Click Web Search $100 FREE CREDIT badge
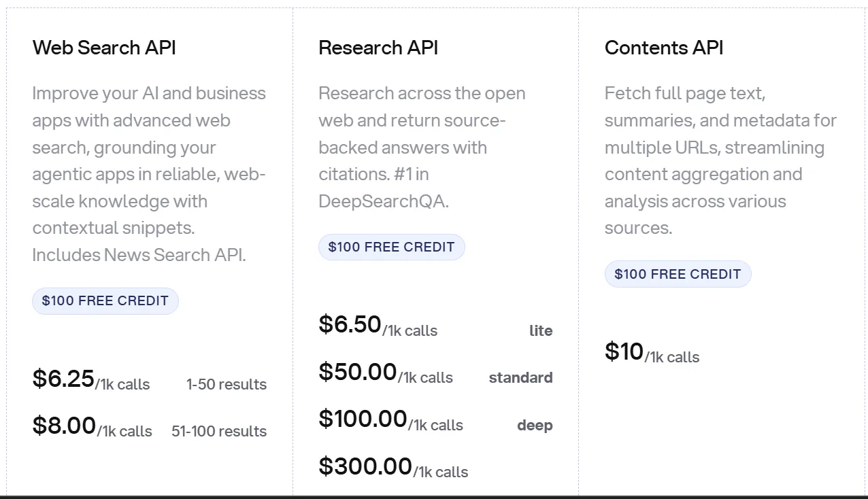The image size is (868, 499). (105, 301)
